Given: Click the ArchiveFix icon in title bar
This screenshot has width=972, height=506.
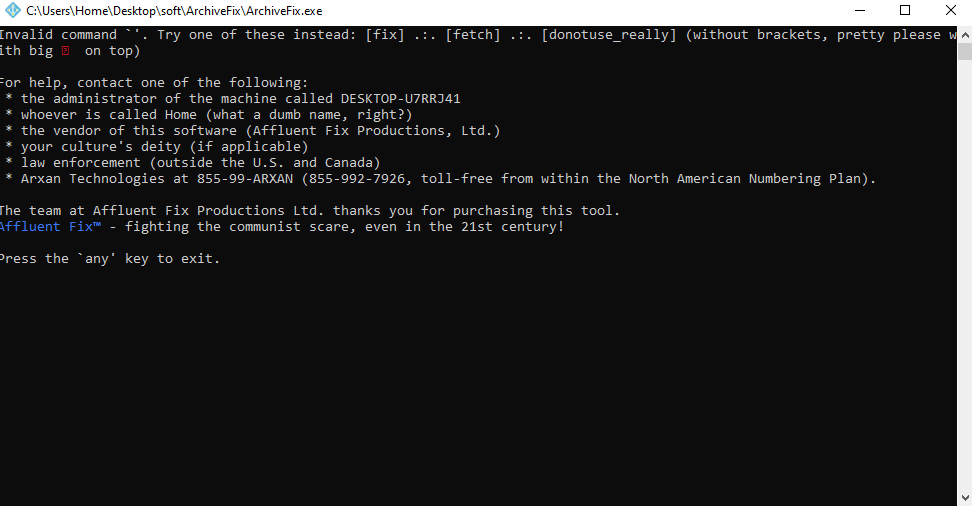Looking at the screenshot, I should pos(12,11).
